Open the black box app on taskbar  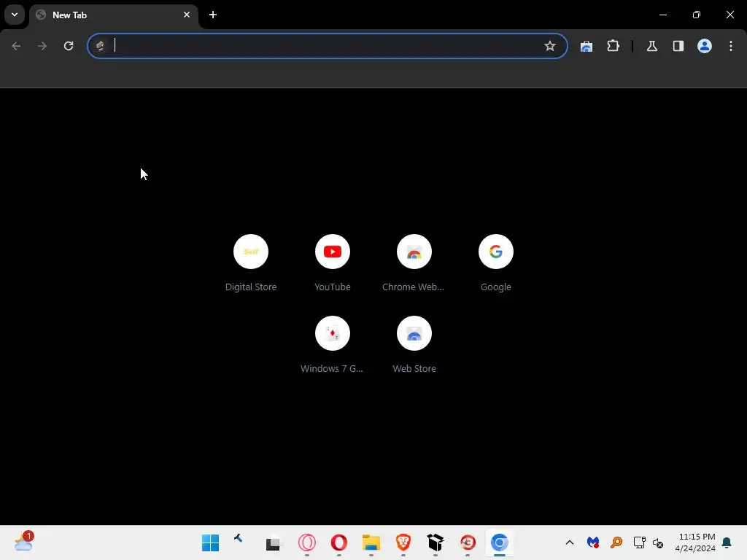(x=436, y=542)
